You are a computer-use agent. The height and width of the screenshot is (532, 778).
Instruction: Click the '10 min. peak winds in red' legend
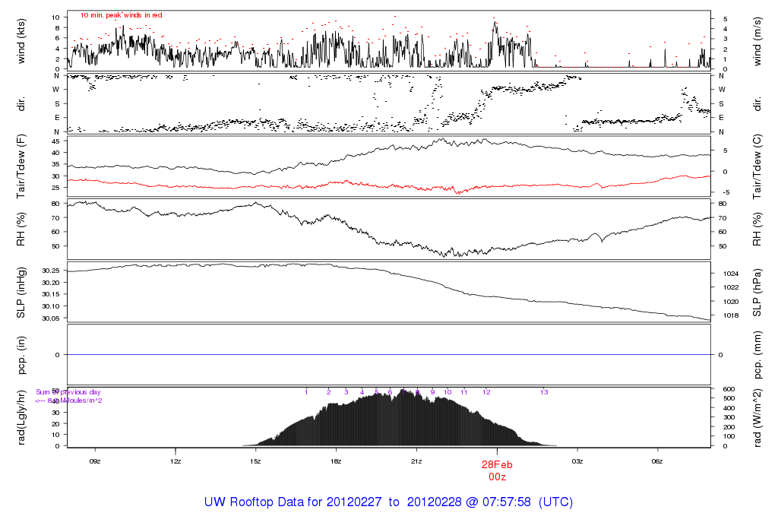pos(122,15)
